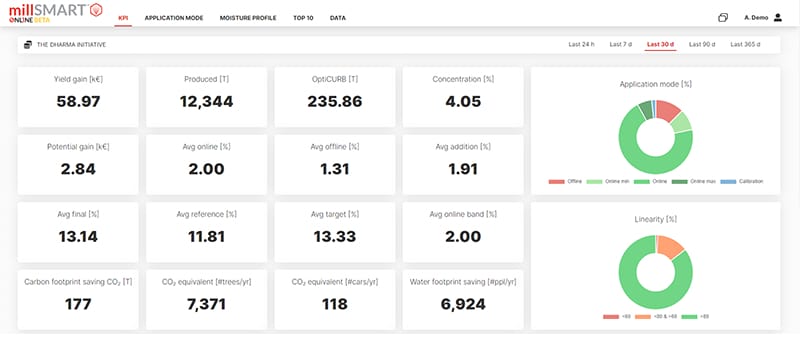Viewport: 800px width, 364px height.
Task: Click the Concentration value 4.05
Action: coord(463,101)
